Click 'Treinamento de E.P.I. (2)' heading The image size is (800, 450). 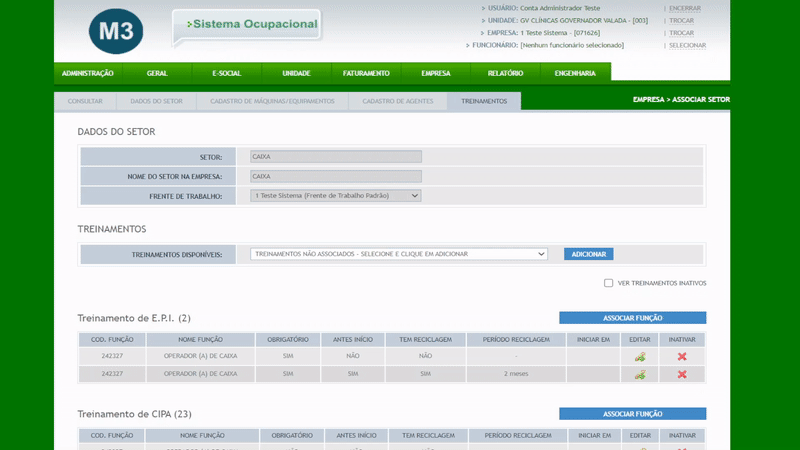(134, 318)
